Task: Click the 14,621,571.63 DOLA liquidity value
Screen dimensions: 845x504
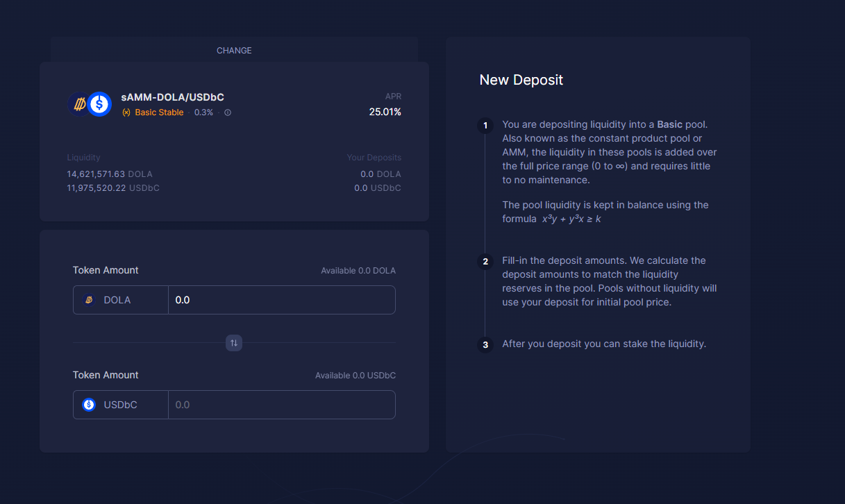Action: point(110,174)
